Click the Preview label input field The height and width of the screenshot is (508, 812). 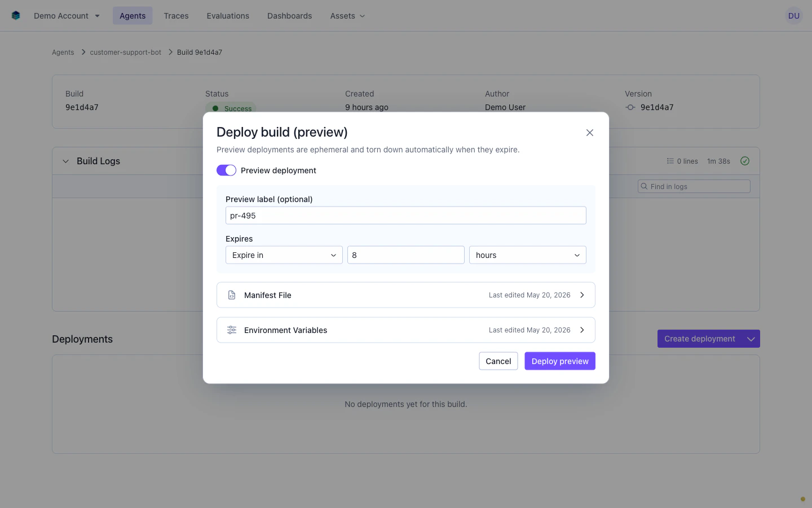pos(406,216)
